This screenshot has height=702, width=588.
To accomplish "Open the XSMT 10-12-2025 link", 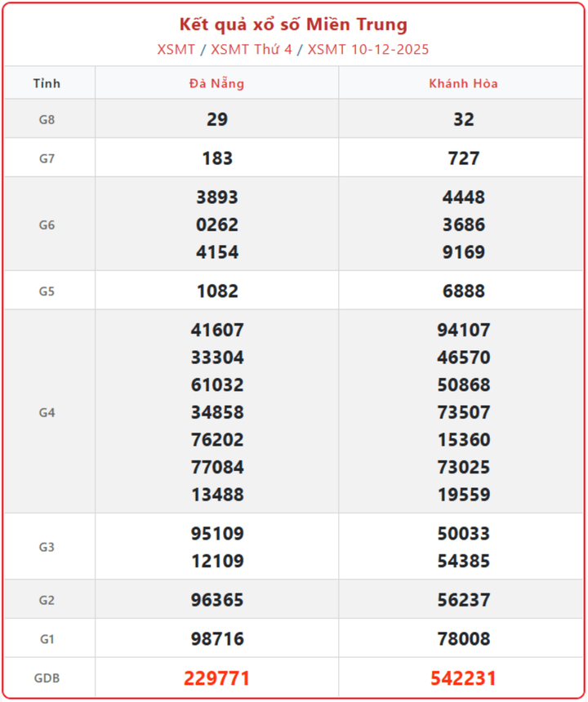I will (368, 49).
